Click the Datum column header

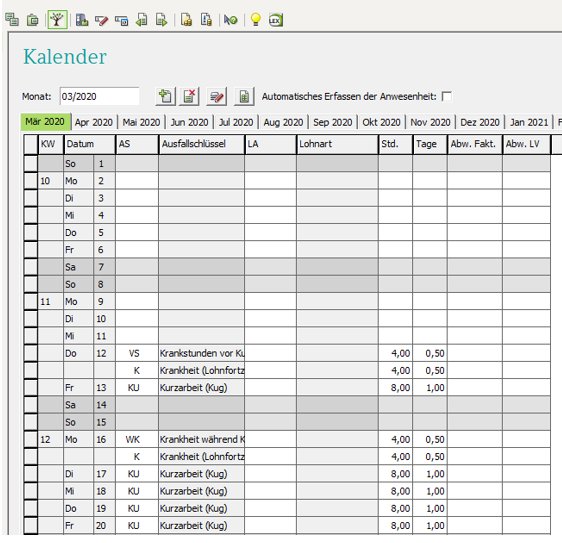[90, 144]
